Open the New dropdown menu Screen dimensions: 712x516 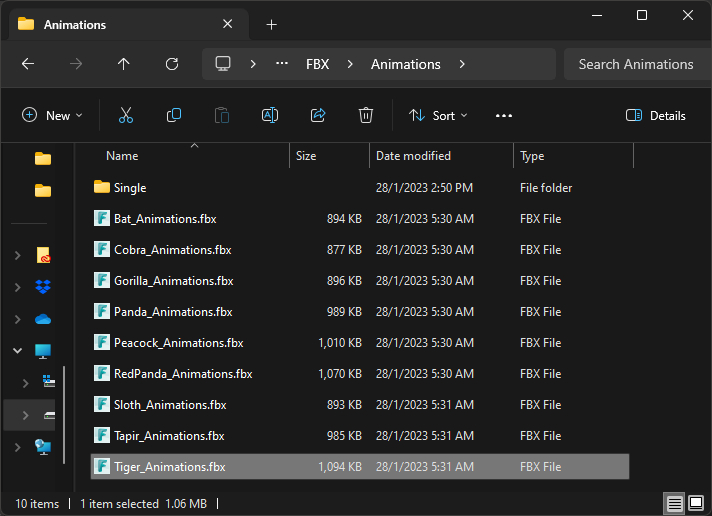[52, 115]
